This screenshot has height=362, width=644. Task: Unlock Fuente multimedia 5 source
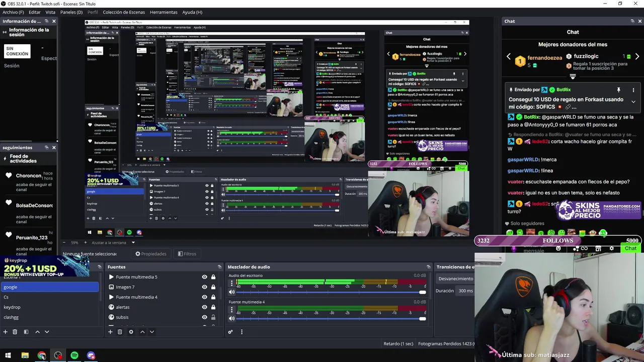213,277
